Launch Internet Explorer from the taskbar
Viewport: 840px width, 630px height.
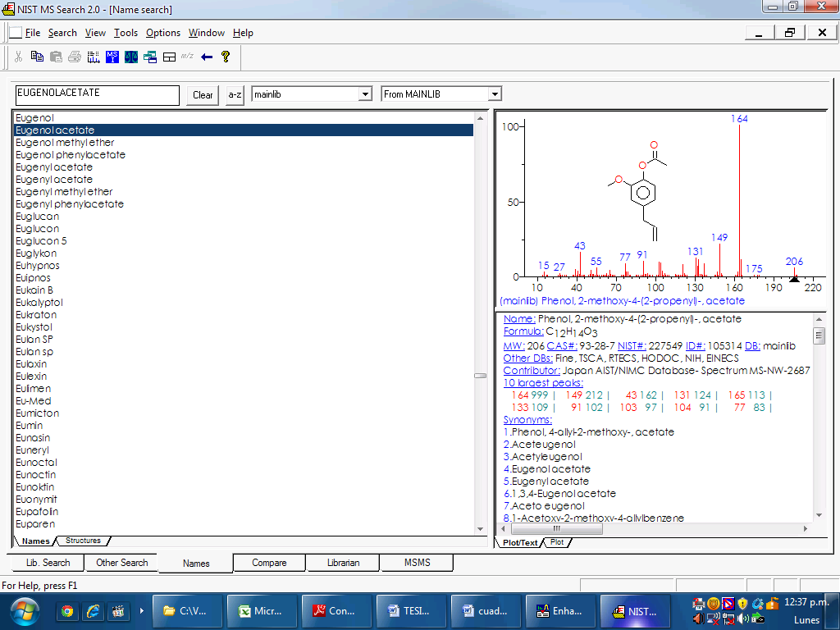(93, 611)
